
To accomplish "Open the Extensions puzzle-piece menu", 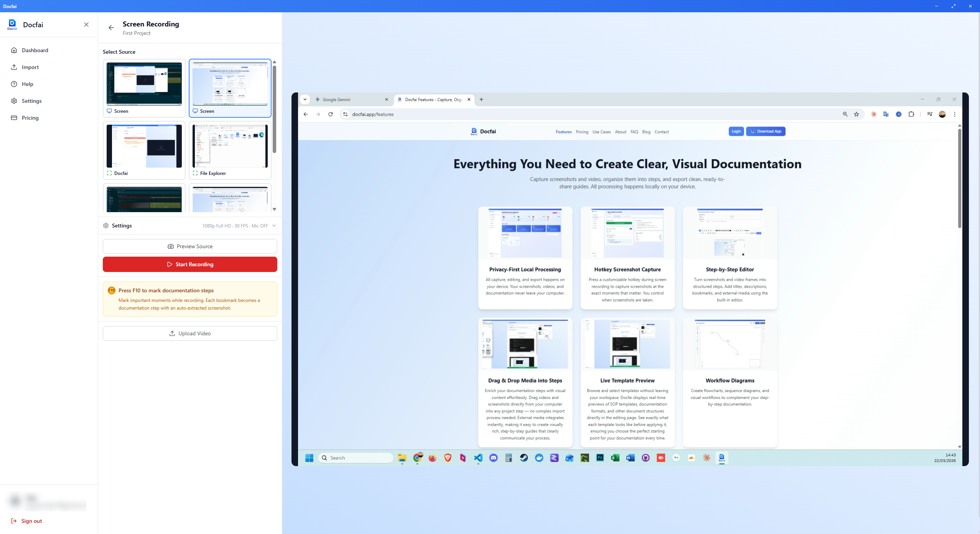I will [x=911, y=114].
